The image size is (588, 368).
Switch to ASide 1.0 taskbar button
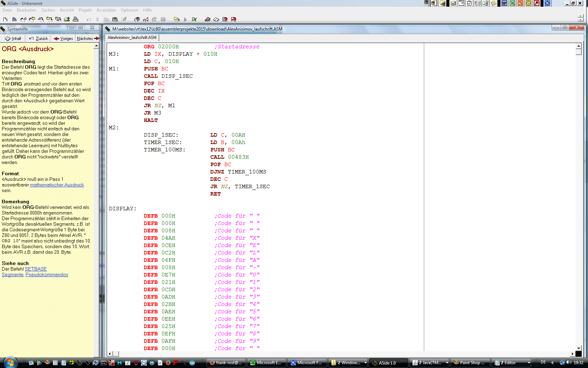(388, 363)
